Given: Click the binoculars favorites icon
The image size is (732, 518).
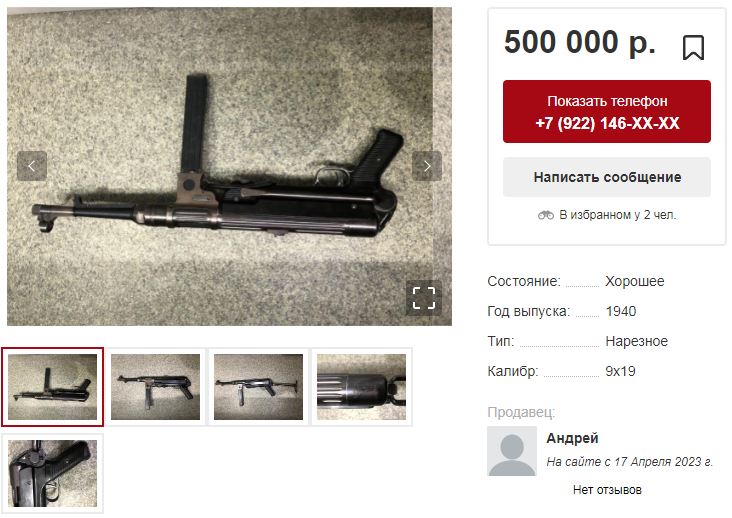Looking at the screenshot, I should click(x=546, y=215).
